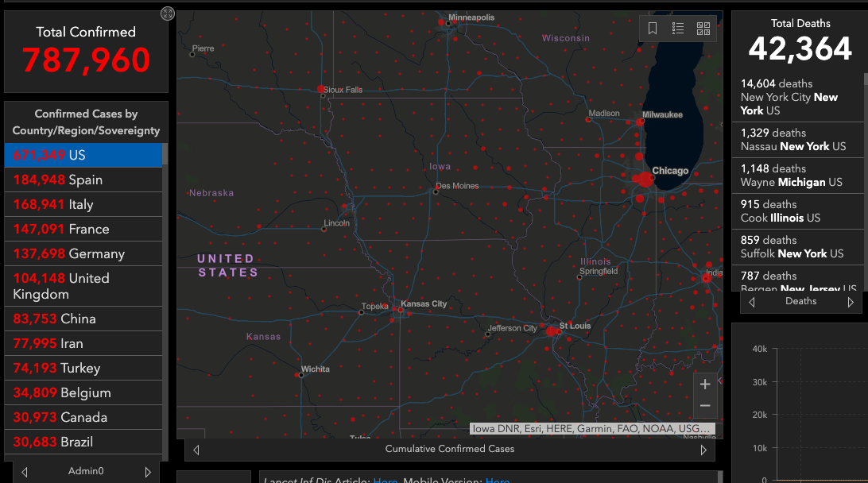The image size is (868, 483).
Task: Open the map attribution text bar
Action: pyautogui.click(x=592, y=429)
